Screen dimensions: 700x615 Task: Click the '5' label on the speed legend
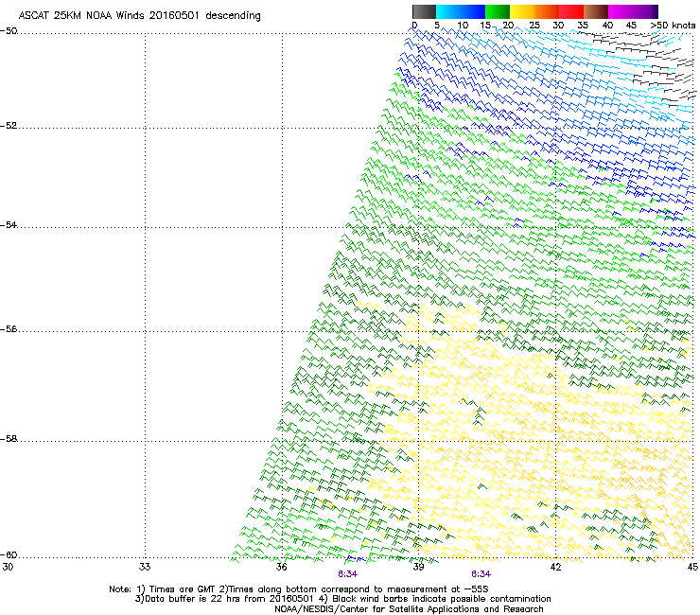tap(437, 26)
